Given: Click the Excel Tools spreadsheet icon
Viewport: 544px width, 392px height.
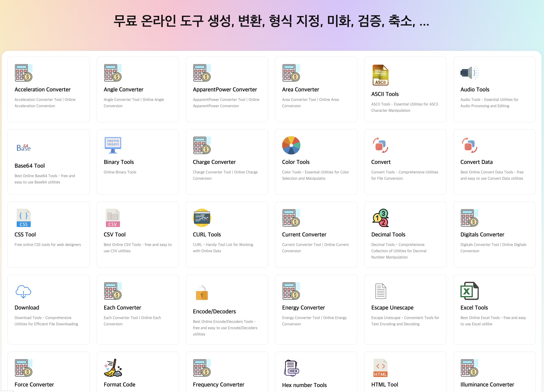Looking at the screenshot, I should pos(469,291).
